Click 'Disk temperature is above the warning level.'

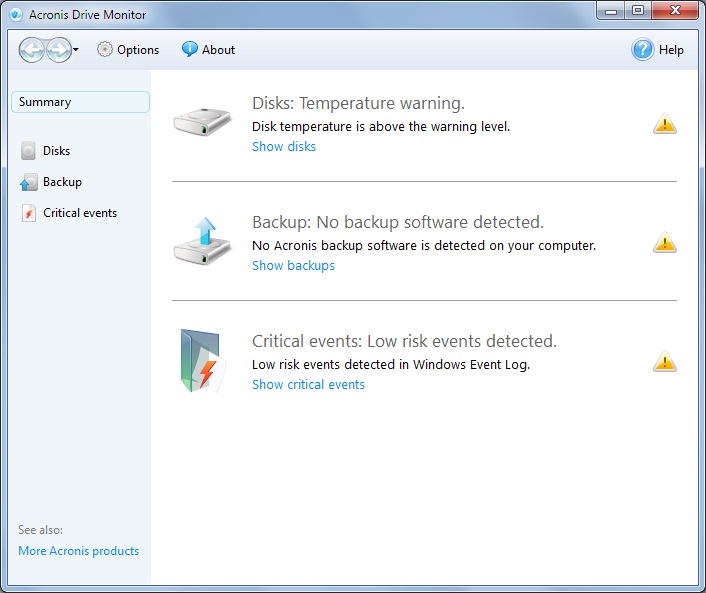click(x=381, y=127)
